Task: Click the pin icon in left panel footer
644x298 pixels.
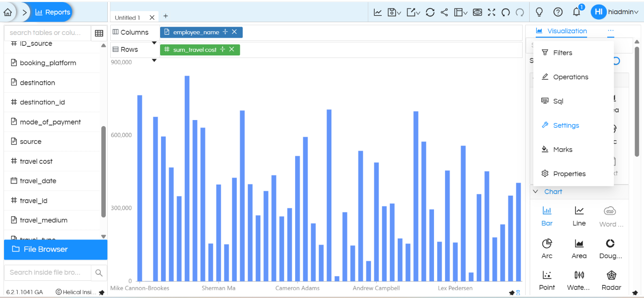Action: (101, 292)
